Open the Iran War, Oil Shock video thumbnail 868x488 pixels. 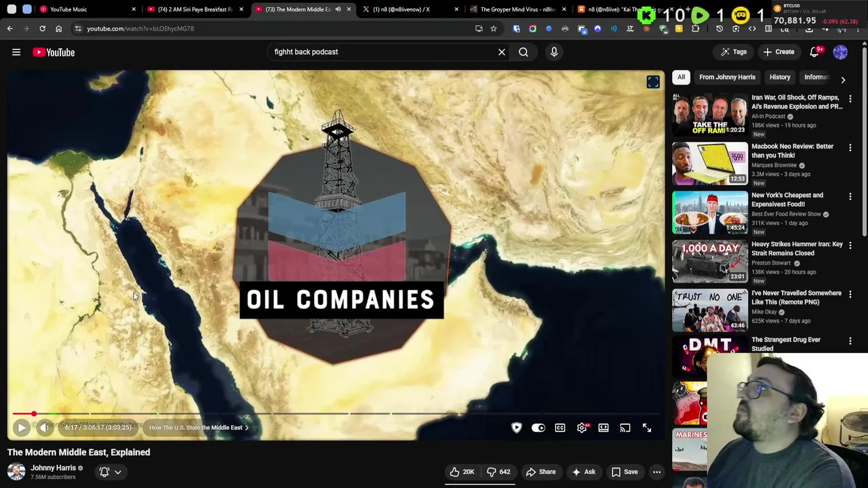709,114
